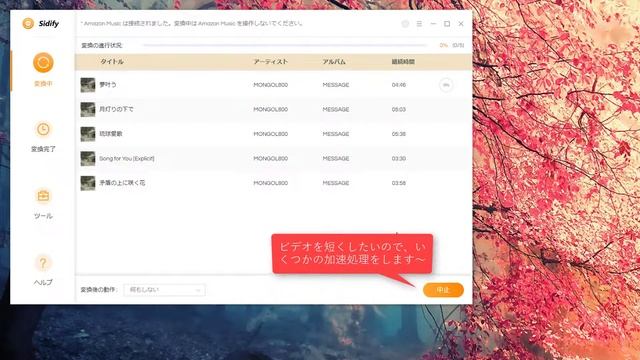The image size is (640, 360).
Task: Select the song title 夢叶う
Action: (108, 85)
